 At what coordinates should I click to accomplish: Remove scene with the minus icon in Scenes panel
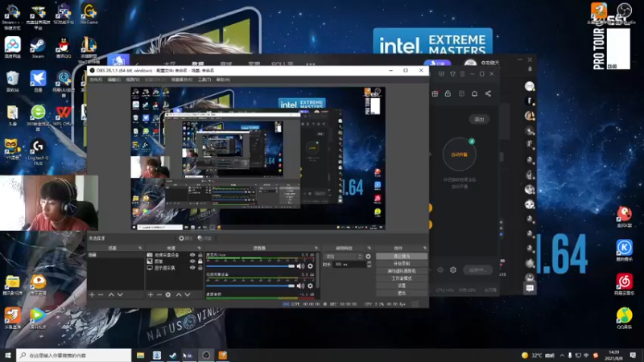(x=101, y=294)
